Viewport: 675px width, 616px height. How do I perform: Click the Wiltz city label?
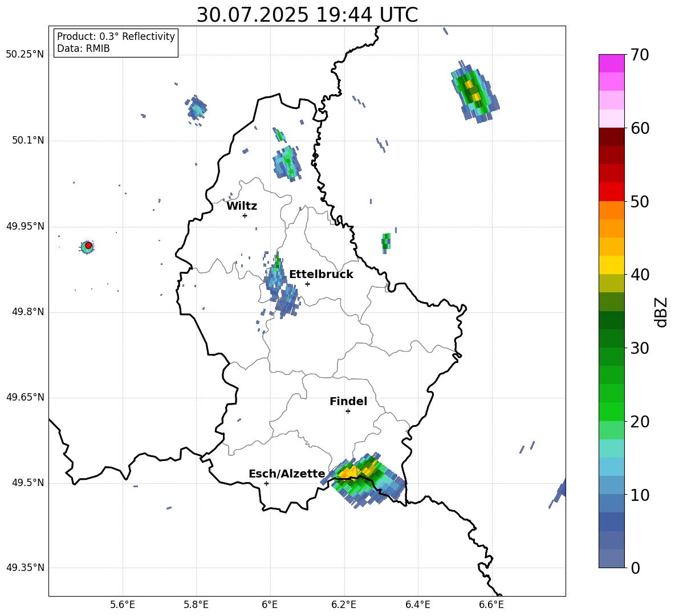coord(242,206)
